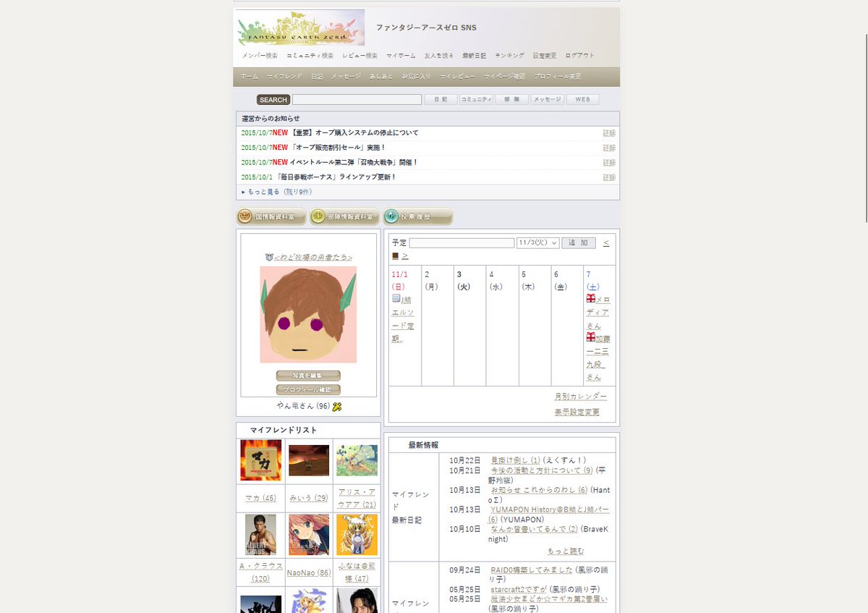Open diary 見掛け倒し (1)

click(516, 460)
